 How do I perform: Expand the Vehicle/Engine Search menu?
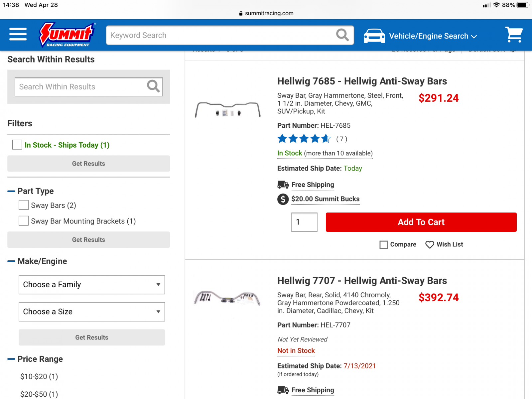[433, 36]
